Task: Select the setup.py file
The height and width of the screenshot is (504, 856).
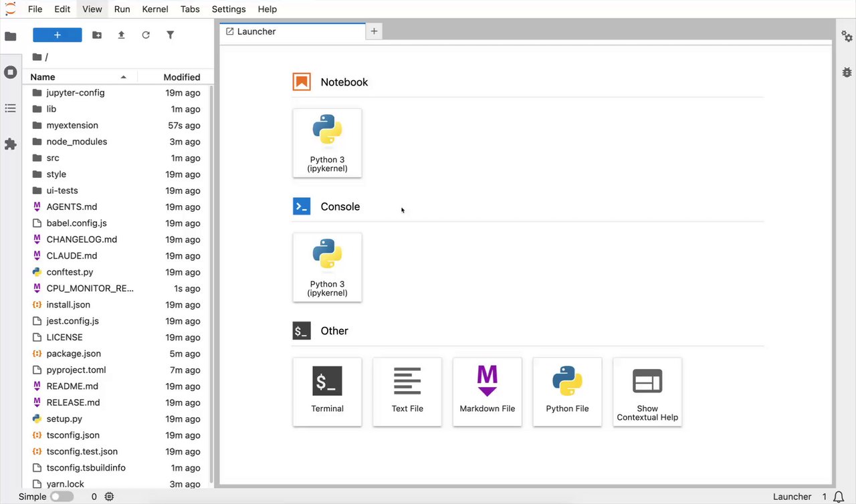Action: pyautogui.click(x=116, y=419)
